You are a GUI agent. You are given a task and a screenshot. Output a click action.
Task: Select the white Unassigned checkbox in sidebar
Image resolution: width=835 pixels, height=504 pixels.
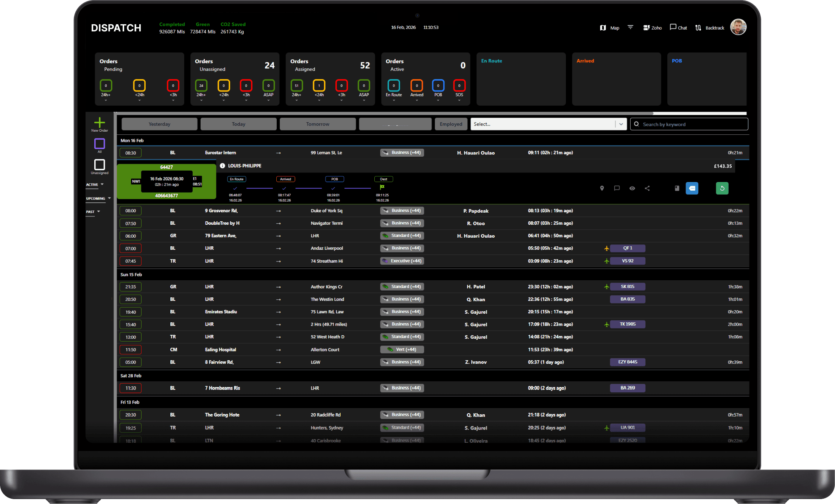[x=100, y=165]
